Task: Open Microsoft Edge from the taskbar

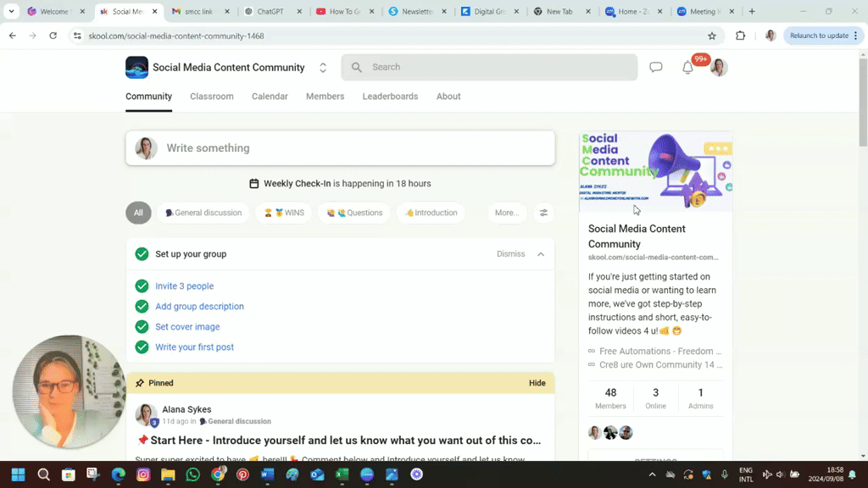Action: [119, 474]
